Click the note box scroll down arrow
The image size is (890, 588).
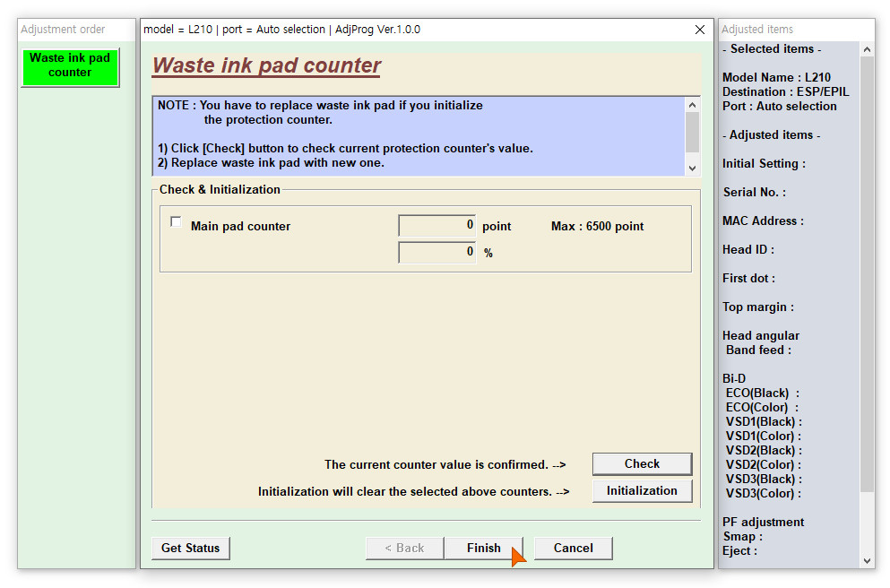692,168
